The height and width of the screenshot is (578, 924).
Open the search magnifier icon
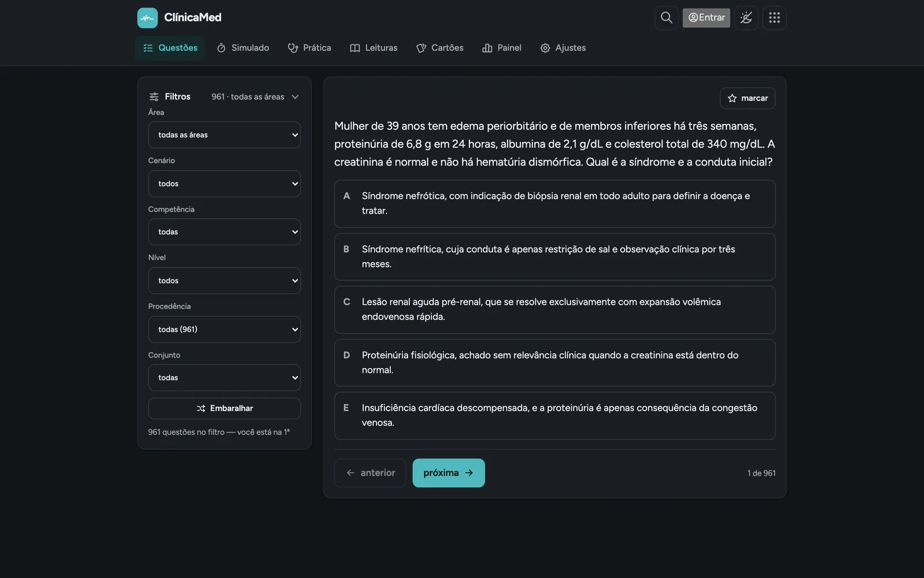(x=666, y=18)
